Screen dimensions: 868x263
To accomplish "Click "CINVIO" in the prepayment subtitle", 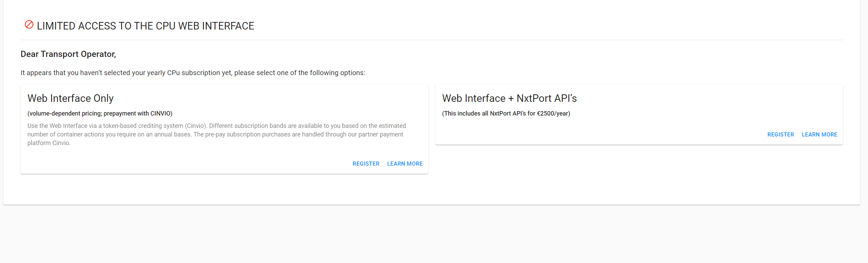I will pyautogui.click(x=160, y=113).
